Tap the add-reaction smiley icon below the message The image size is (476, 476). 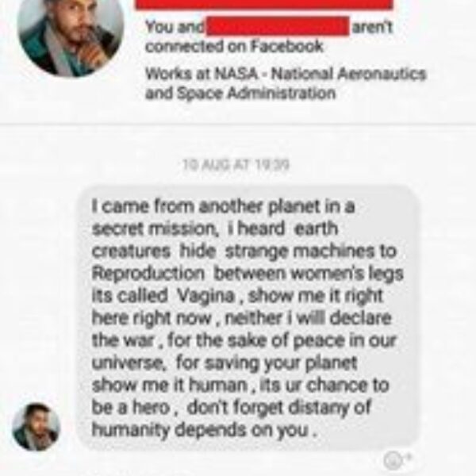pos(392,460)
